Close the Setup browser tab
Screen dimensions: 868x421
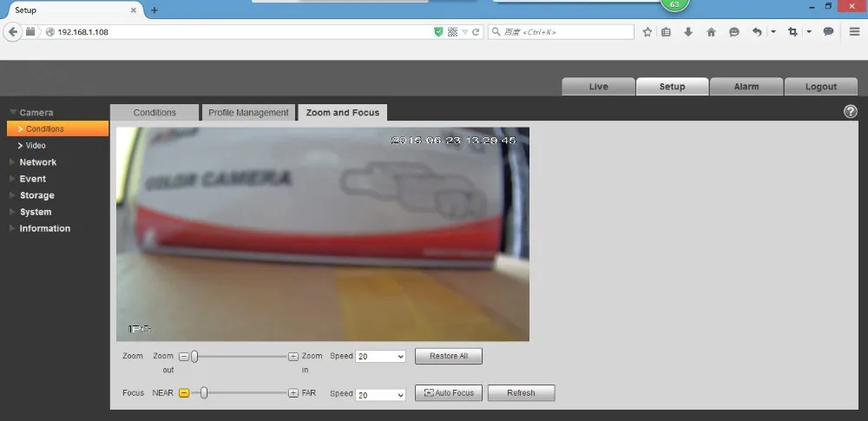pyautogui.click(x=134, y=10)
